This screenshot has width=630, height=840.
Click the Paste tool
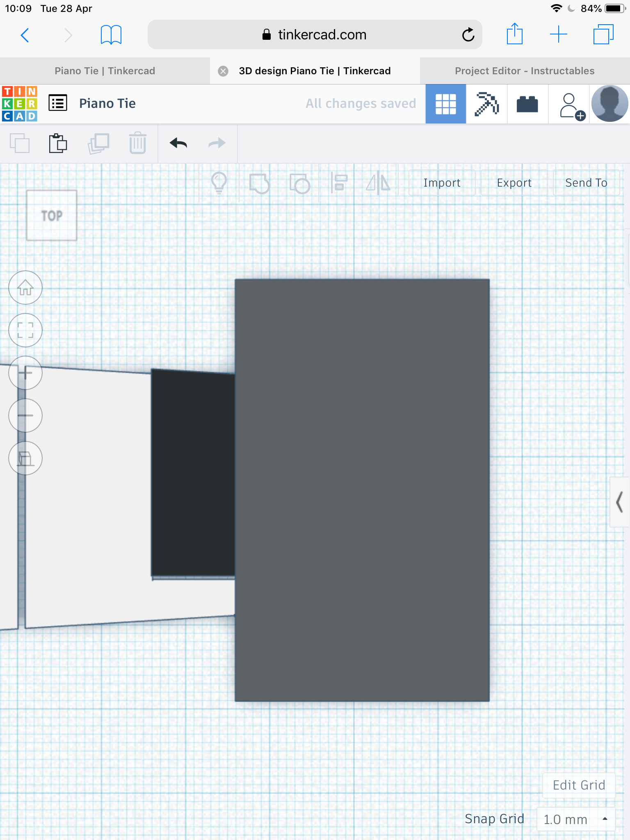click(58, 143)
